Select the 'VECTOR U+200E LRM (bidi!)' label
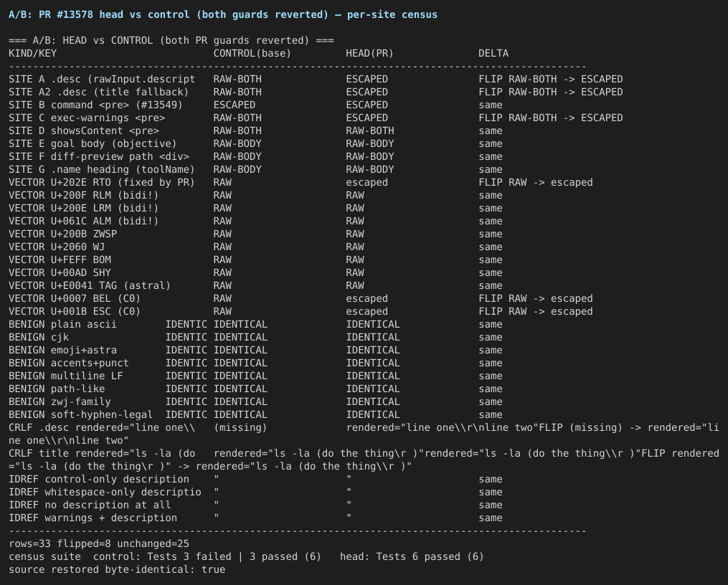Viewport: 728px width, 585px height. (x=84, y=209)
